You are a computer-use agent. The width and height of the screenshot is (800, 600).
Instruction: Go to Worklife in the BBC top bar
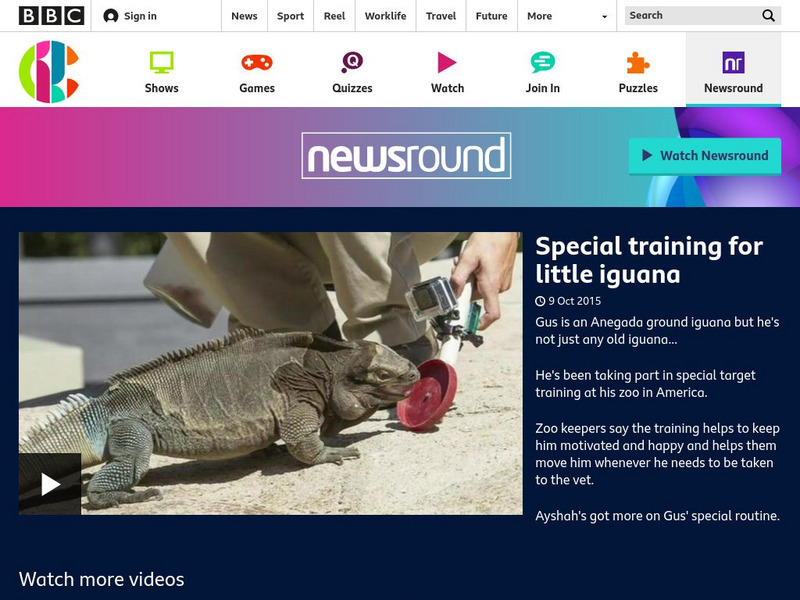pyautogui.click(x=385, y=16)
